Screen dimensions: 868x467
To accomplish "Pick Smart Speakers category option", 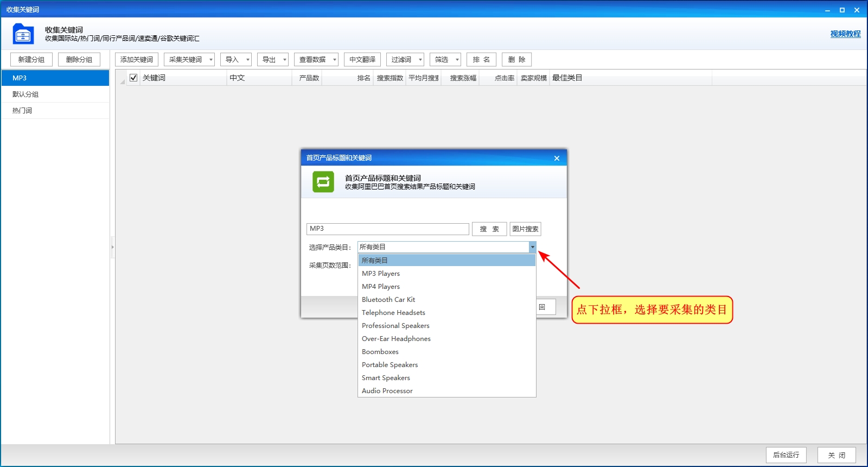I will [447, 378].
